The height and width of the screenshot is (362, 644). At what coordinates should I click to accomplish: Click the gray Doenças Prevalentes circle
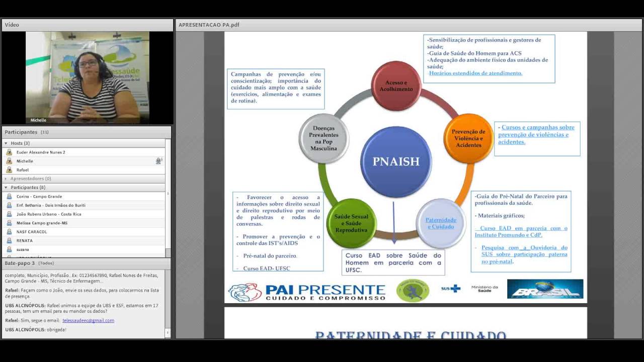pyautogui.click(x=324, y=138)
